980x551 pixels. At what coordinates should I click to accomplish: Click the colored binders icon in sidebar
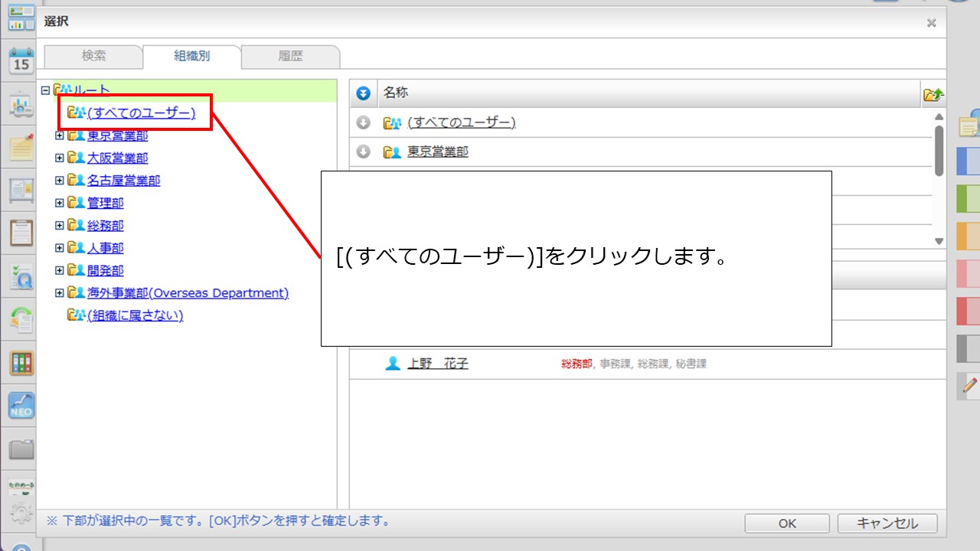21,363
